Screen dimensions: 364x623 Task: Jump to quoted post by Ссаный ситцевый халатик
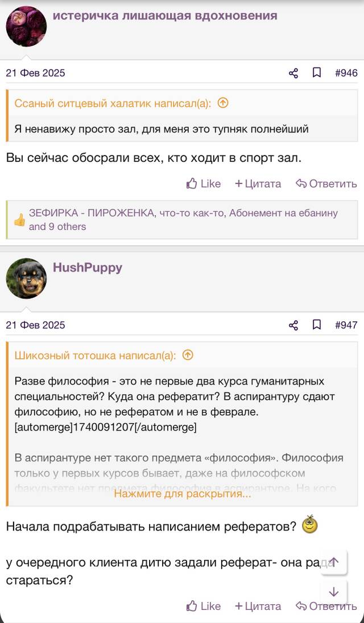click(x=224, y=103)
